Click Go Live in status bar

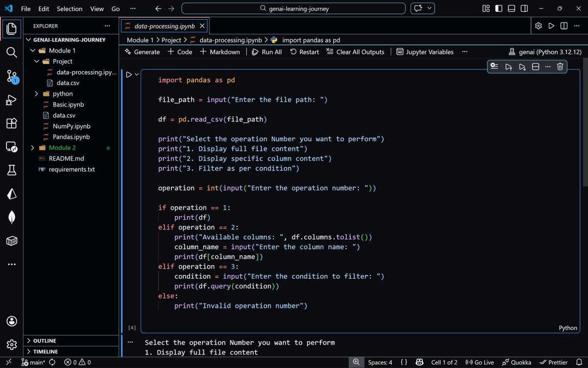[x=479, y=362]
